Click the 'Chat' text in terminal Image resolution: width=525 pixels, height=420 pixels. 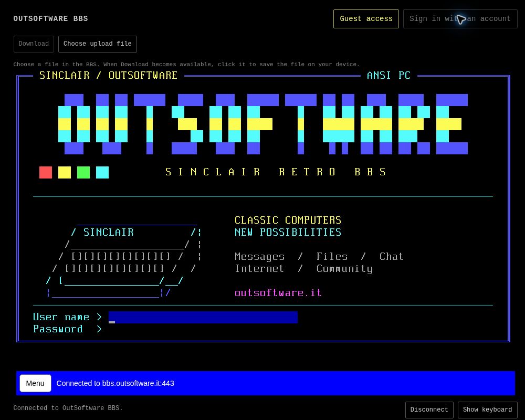click(x=392, y=257)
